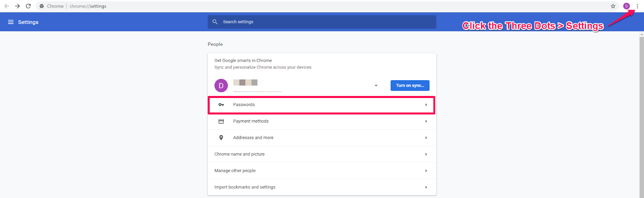Click the browser forward arrow

click(x=17, y=6)
